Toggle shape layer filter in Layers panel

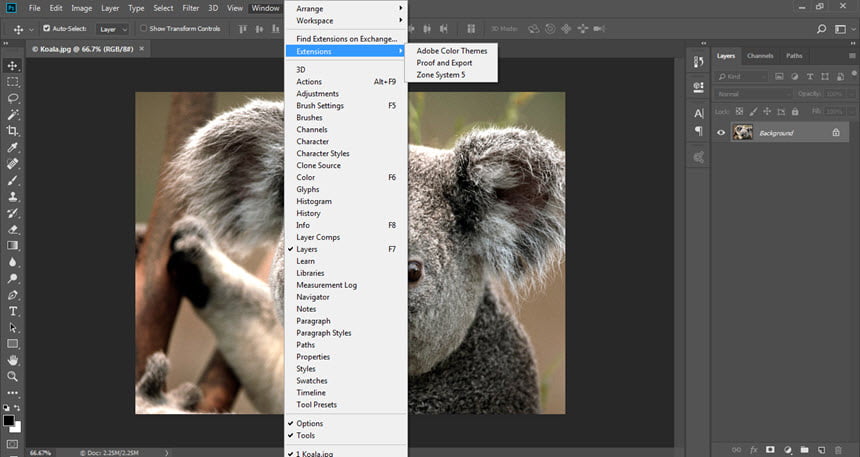point(825,77)
